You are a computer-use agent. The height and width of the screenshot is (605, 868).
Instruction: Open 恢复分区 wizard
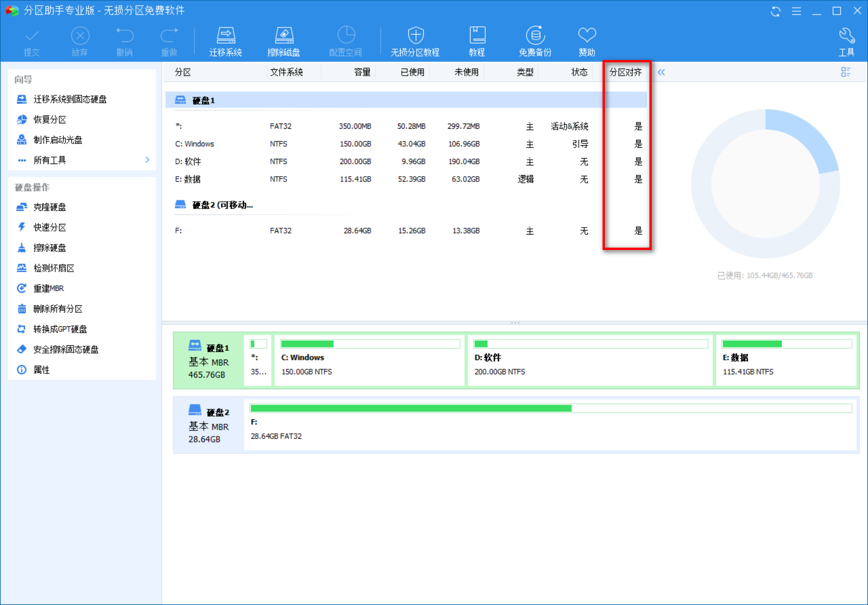pyautogui.click(x=41, y=119)
